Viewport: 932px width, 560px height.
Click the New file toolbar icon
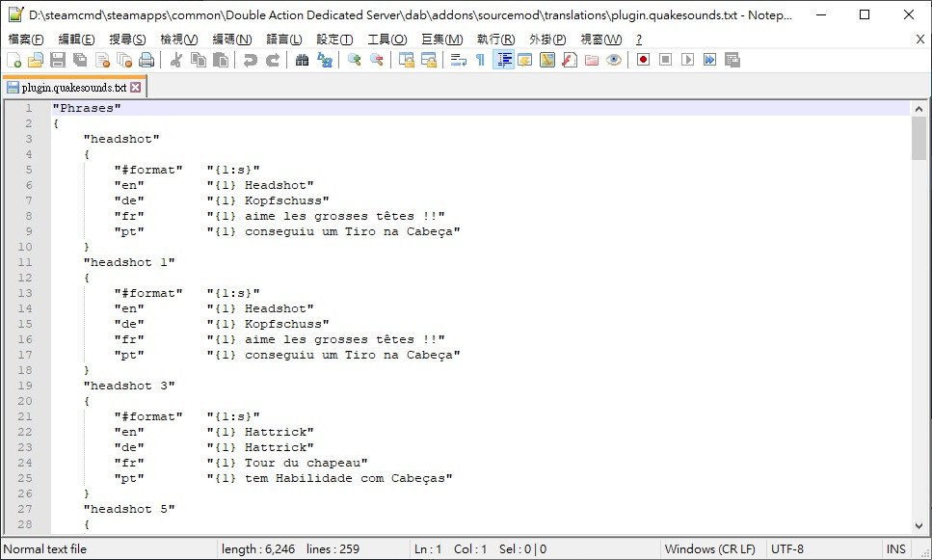tap(13, 60)
